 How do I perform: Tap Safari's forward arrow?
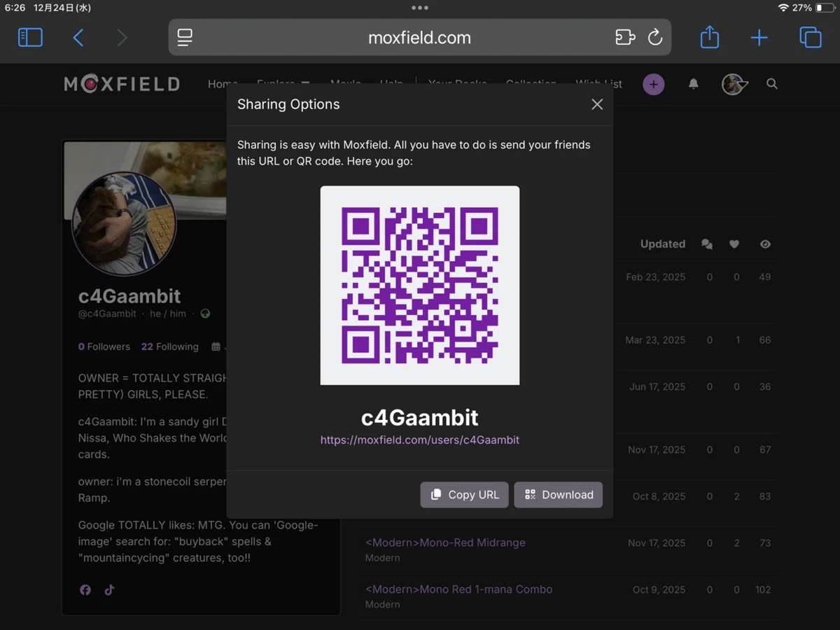click(122, 37)
